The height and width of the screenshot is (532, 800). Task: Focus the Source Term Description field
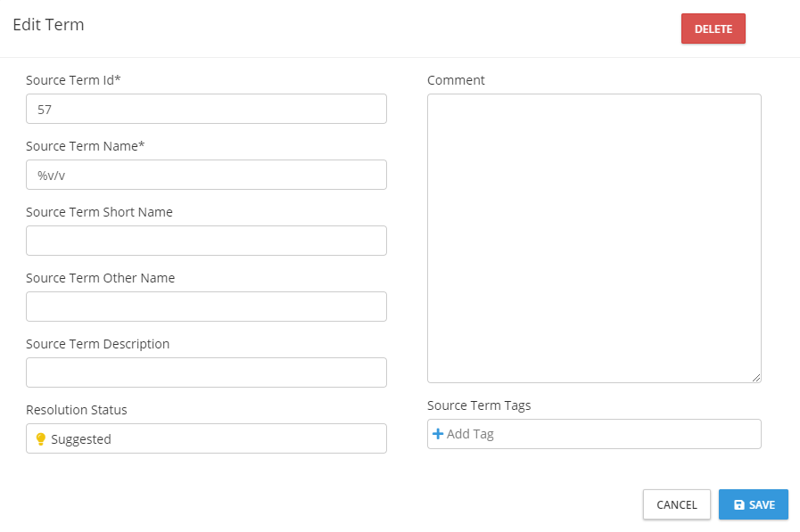pyautogui.click(x=206, y=372)
